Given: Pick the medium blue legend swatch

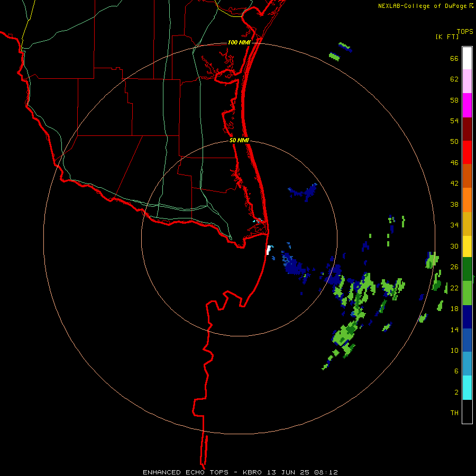Looking at the screenshot, I should pos(467,340).
